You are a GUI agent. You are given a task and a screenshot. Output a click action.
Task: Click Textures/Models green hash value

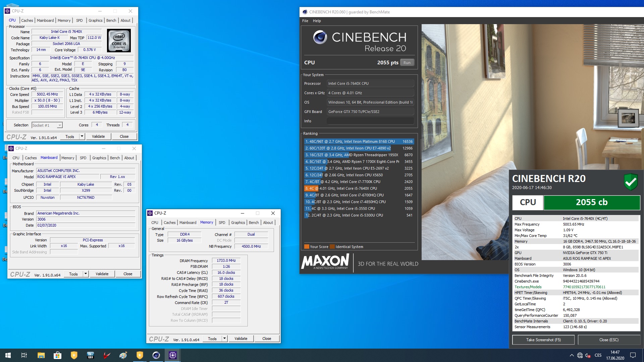point(584,287)
